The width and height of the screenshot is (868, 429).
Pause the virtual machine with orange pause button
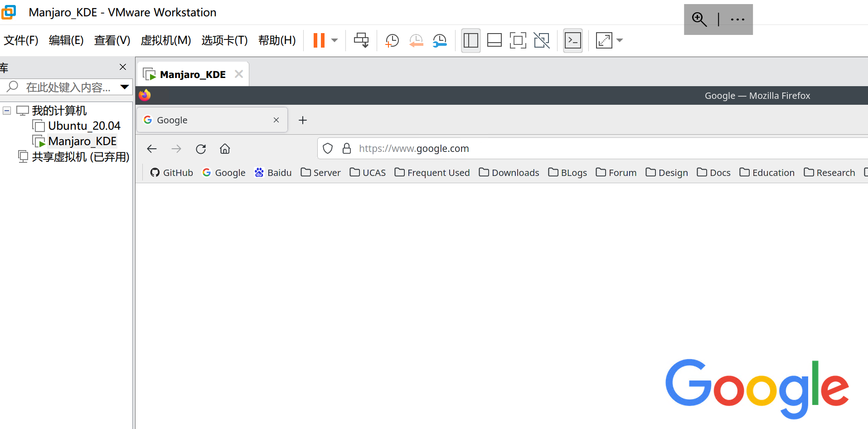pos(319,40)
